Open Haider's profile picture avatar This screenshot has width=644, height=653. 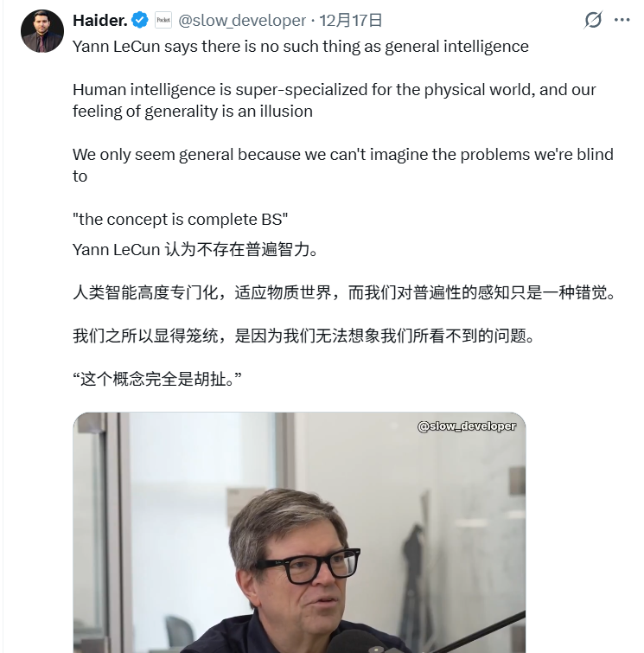(42, 31)
